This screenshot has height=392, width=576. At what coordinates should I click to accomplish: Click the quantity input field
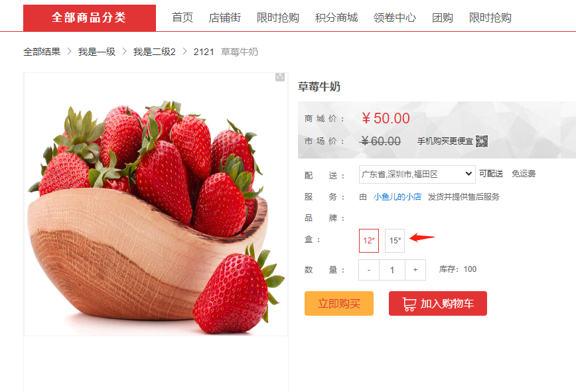click(x=392, y=270)
